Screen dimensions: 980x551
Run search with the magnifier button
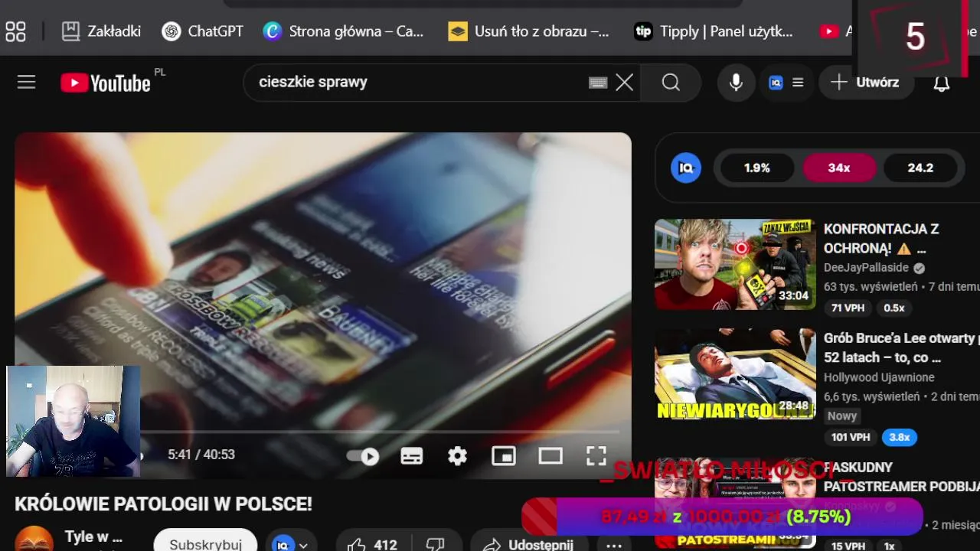click(x=671, y=83)
